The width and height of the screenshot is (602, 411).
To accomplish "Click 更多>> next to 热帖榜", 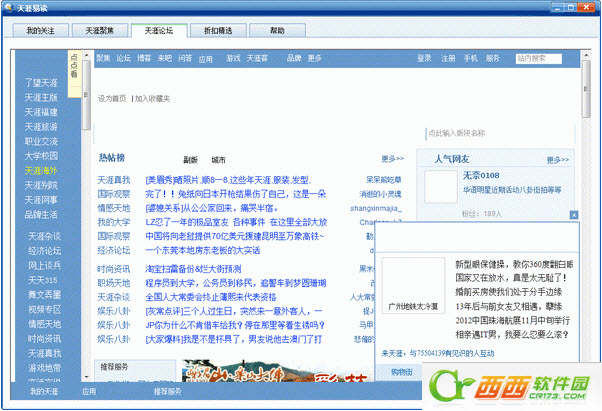I will [393, 158].
